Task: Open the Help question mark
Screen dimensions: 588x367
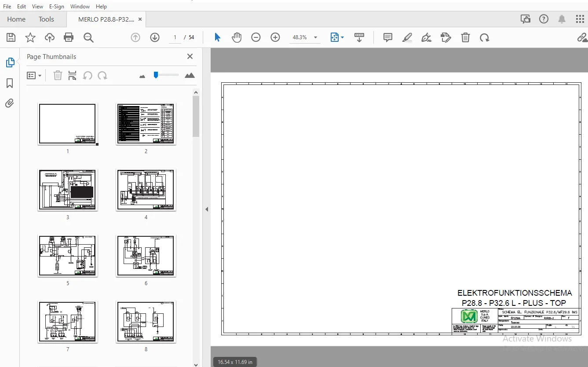Action: [544, 19]
